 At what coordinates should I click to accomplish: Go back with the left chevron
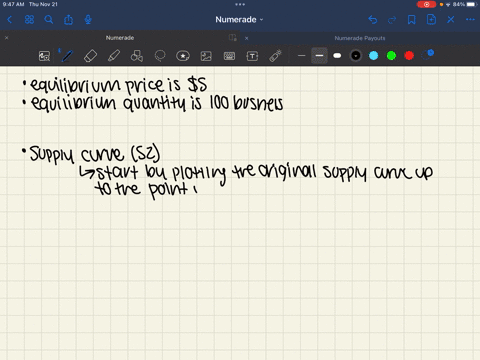coord(9,20)
